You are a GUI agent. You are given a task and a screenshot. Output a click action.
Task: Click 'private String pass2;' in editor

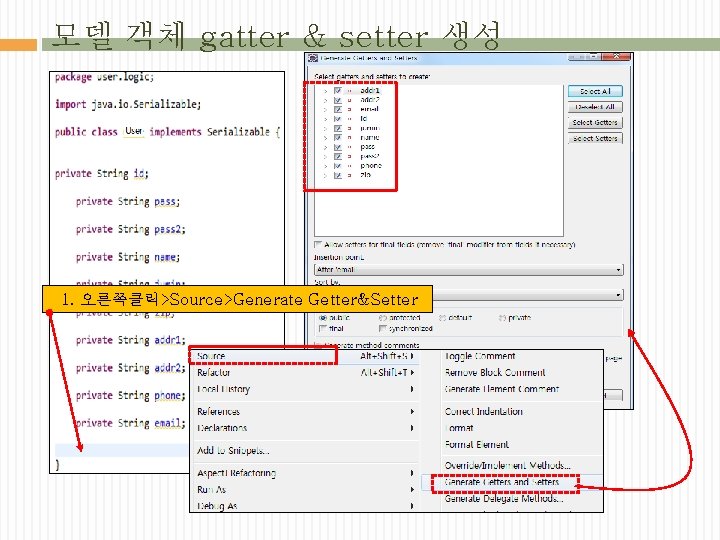coord(131,229)
